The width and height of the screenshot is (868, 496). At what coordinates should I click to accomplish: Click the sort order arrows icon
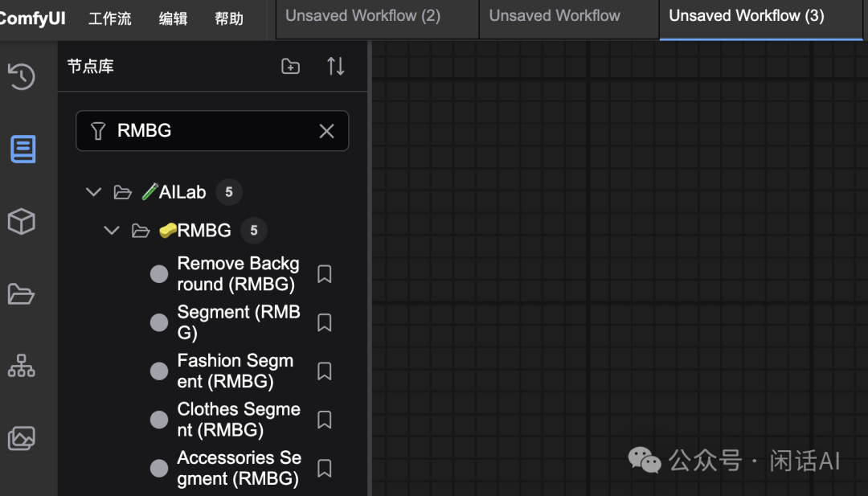335,67
